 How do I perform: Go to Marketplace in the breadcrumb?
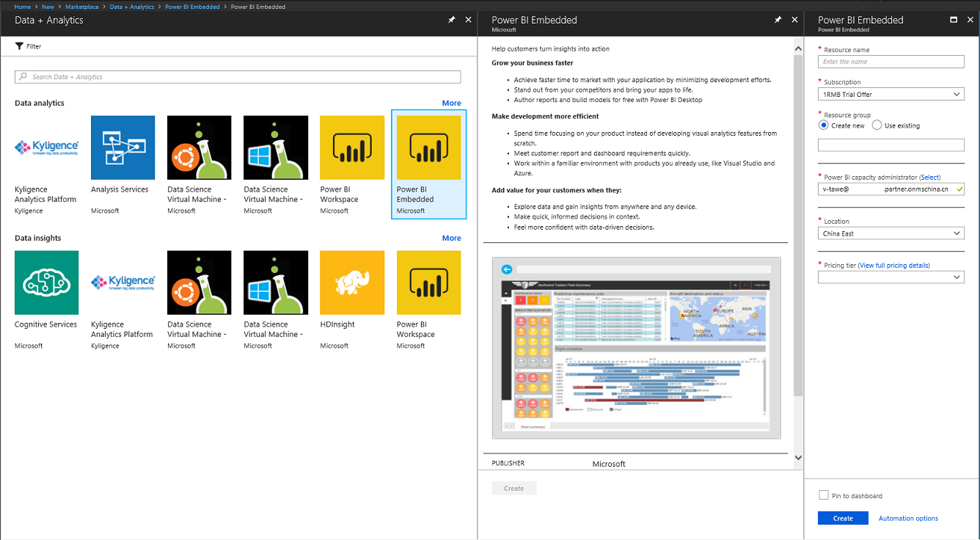tap(81, 7)
